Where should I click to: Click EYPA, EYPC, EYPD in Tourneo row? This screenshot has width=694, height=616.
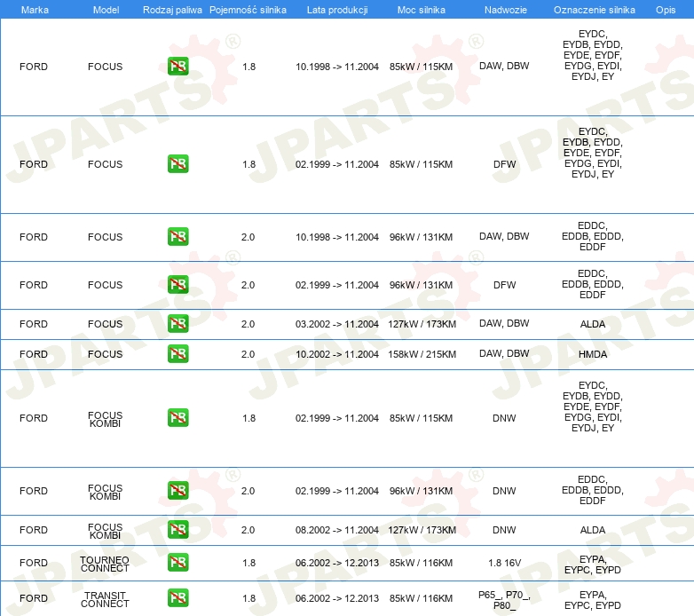593,565
